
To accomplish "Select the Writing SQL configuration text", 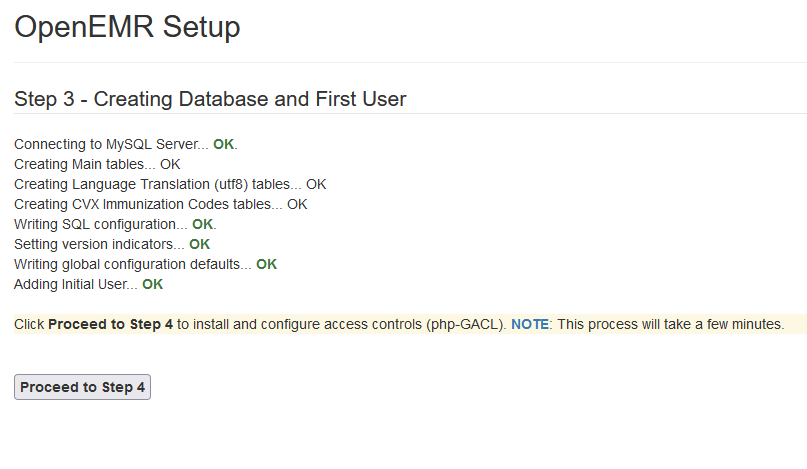I will pos(100,224).
